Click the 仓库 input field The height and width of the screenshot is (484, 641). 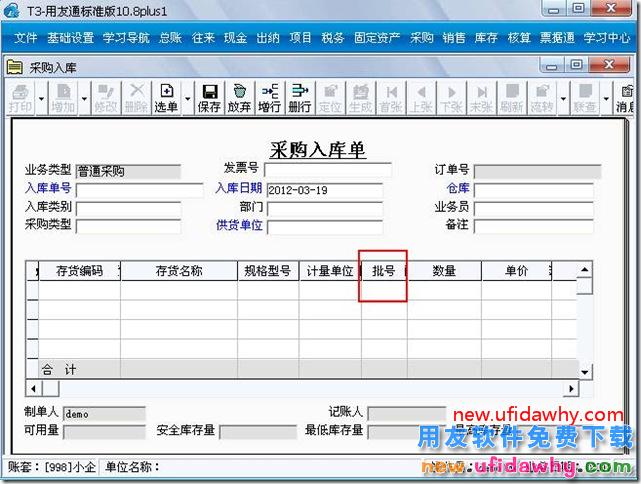[533, 190]
